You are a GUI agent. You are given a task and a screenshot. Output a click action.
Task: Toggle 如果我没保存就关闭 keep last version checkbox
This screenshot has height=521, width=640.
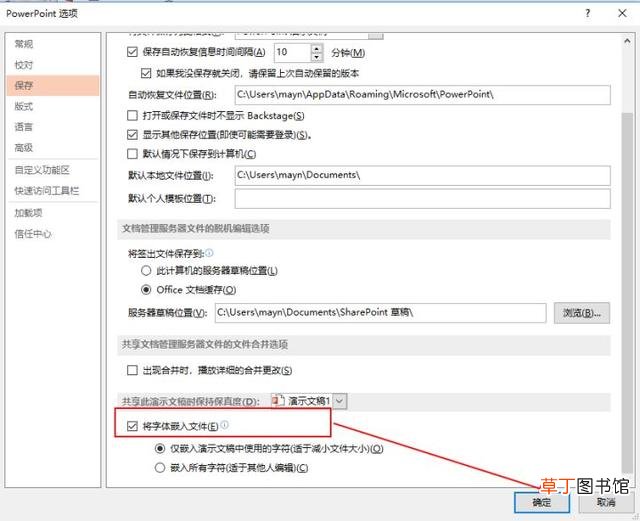tap(146, 73)
